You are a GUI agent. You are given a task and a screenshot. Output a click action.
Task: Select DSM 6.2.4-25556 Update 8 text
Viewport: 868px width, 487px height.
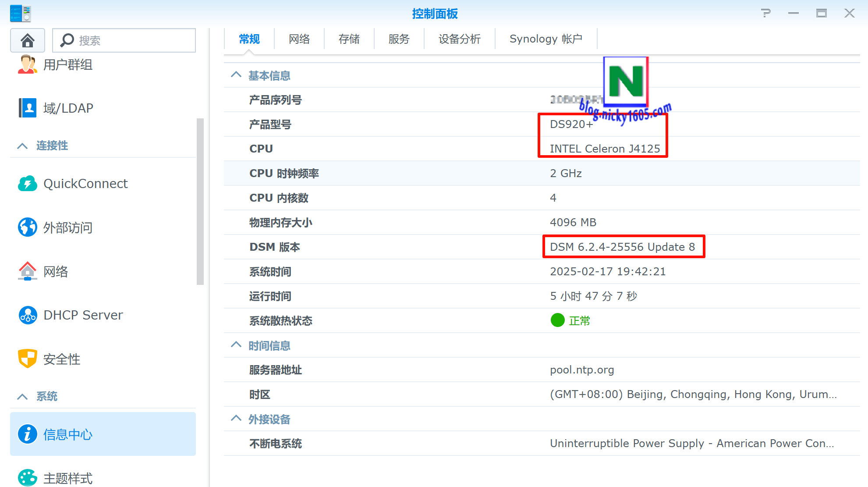(x=622, y=247)
